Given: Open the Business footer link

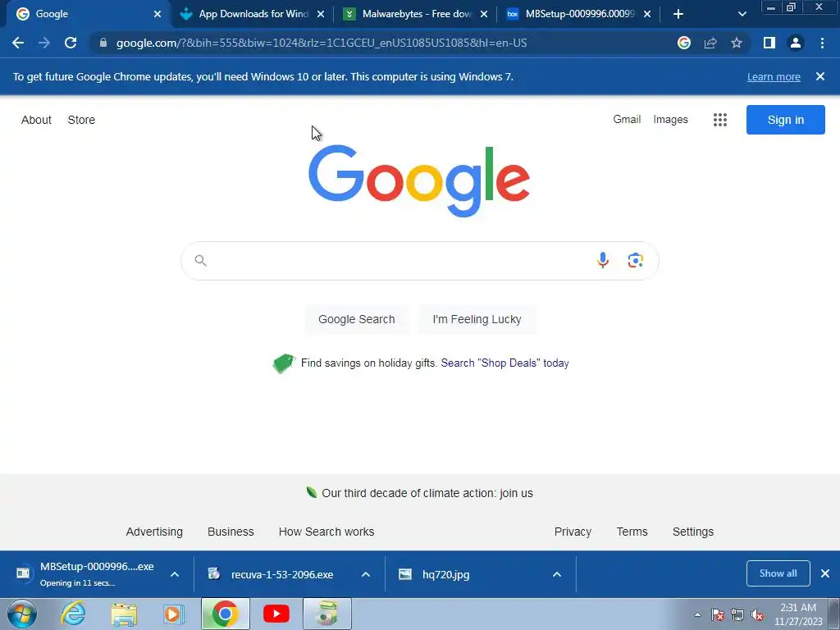Looking at the screenshot, I should point(231,532).
